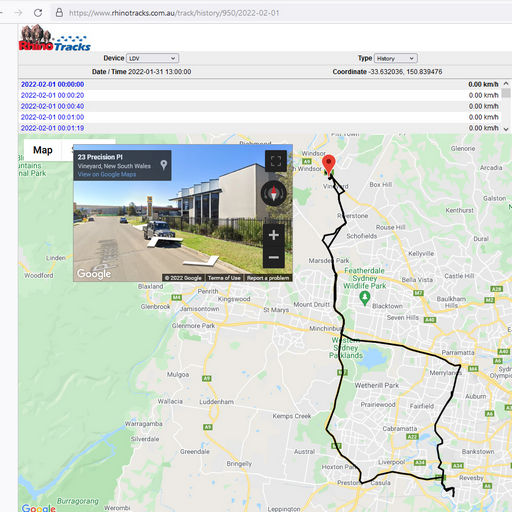
Task: Click the site padlock icon
Action: [x=59, y=13]
